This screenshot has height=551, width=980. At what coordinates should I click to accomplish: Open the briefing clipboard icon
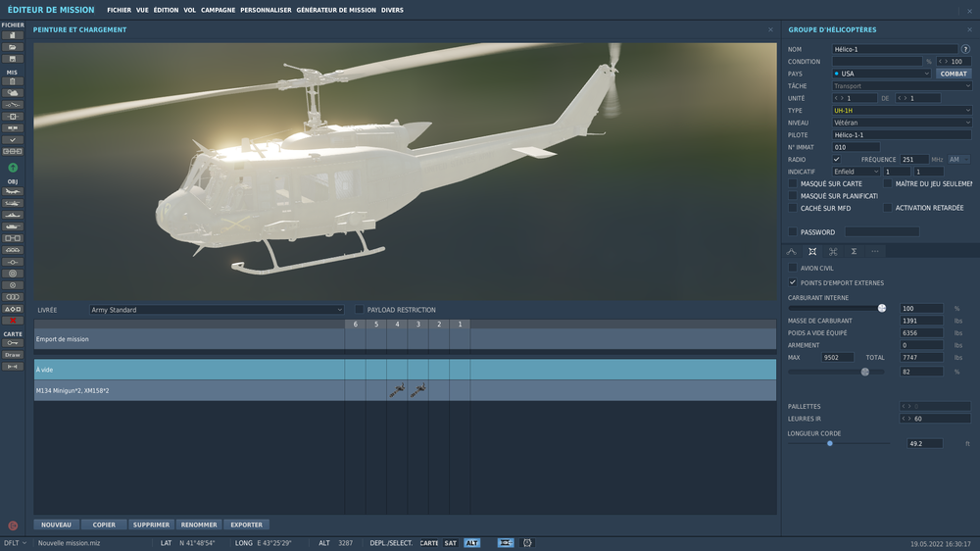point(13,81)
